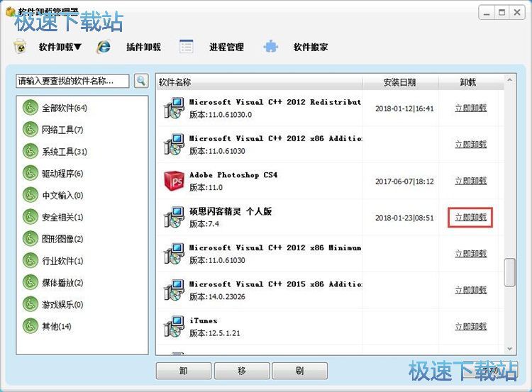Click green icon beside 图形图像
This screenshot has width=532, height=392.
pyautogui.click(x=31, y=239)
